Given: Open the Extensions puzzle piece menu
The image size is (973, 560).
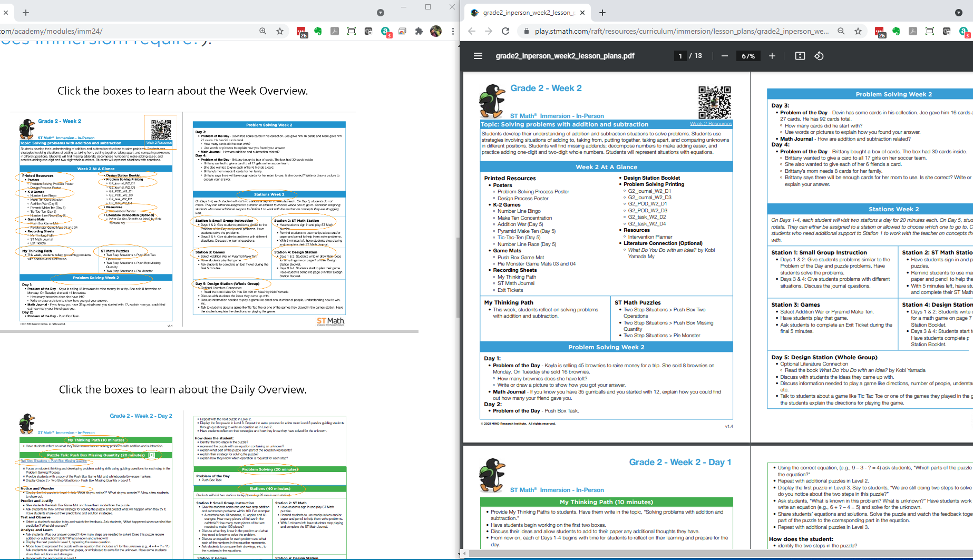Looking at the screenshot, I should point(419,31).
